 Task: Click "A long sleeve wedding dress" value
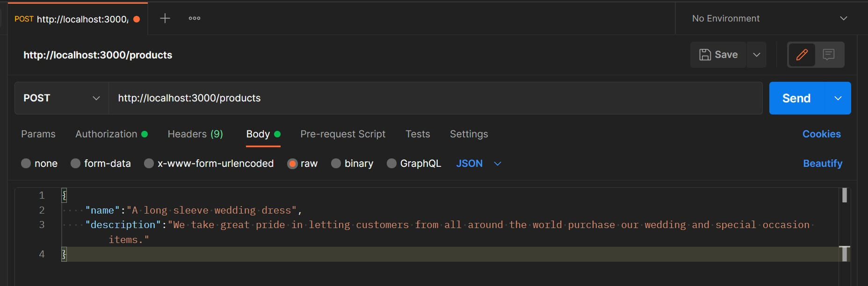(x=211, y=210)
